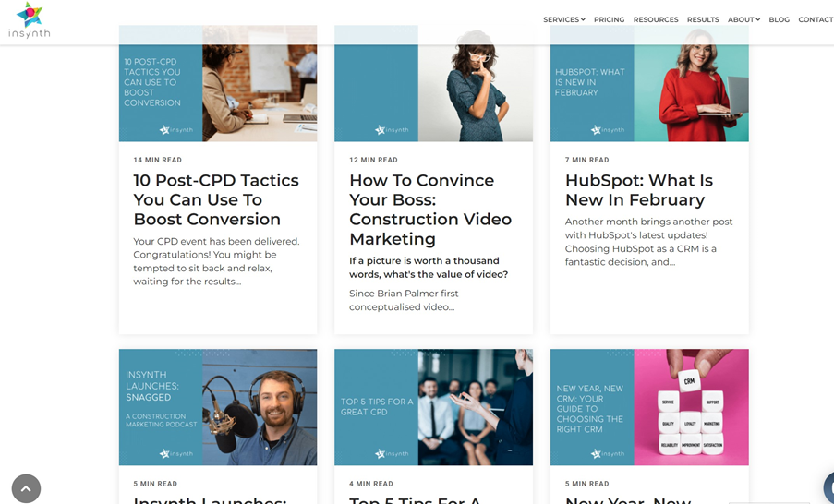Screen dimensions: 834x504
Task: Click the CRM dice thumbnail image
Action: pos(649,407)
